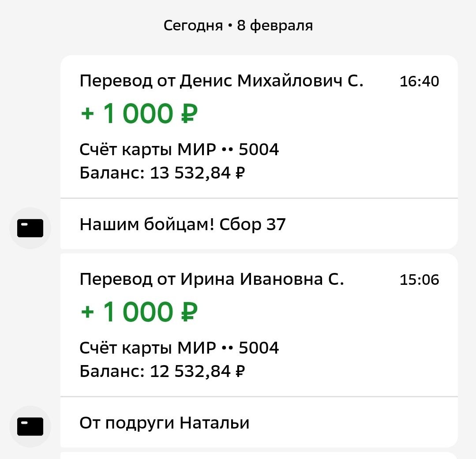Select the 'Нашим бойцам! Сбор 37' message

point(183,225)
